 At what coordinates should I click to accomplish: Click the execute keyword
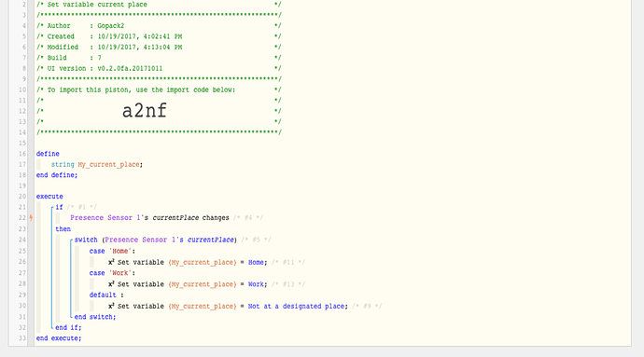[x=49, y=197]
